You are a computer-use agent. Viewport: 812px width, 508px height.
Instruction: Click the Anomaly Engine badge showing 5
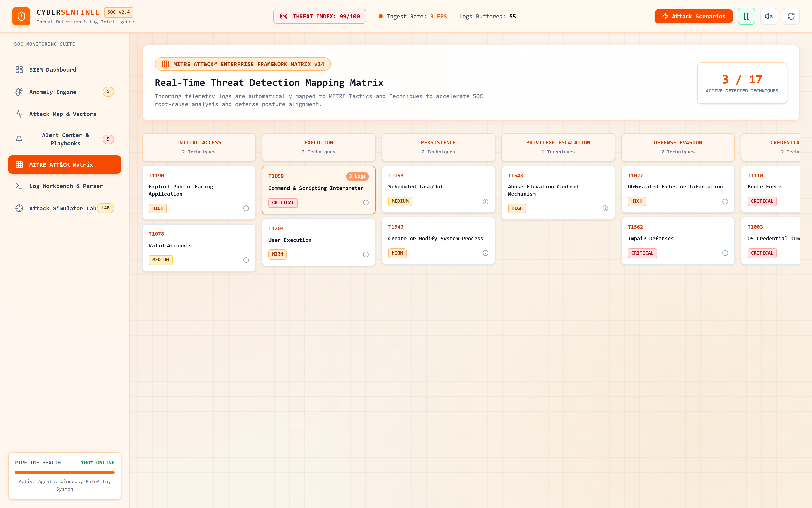[x=108, y=91]
